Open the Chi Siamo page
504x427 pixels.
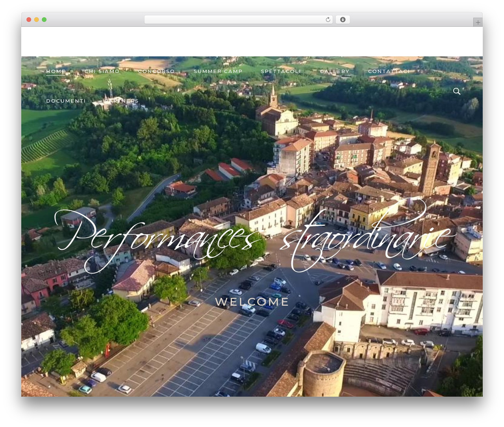[102, 71]
